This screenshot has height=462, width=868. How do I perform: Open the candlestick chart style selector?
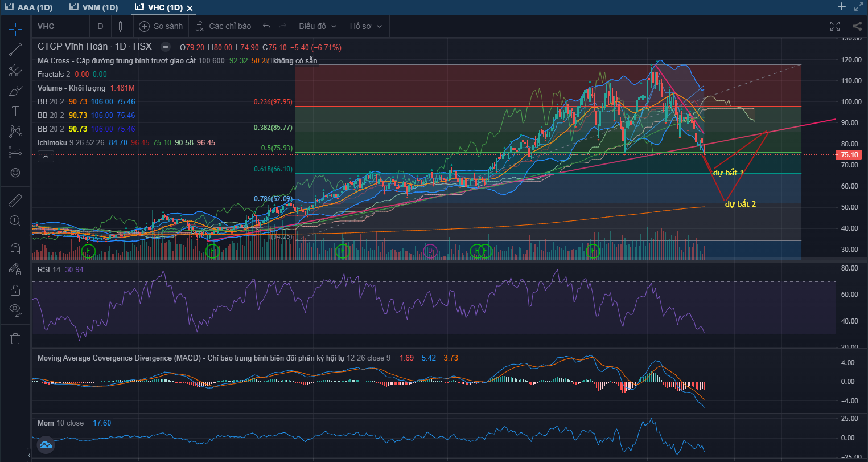[x=122, y=26]
